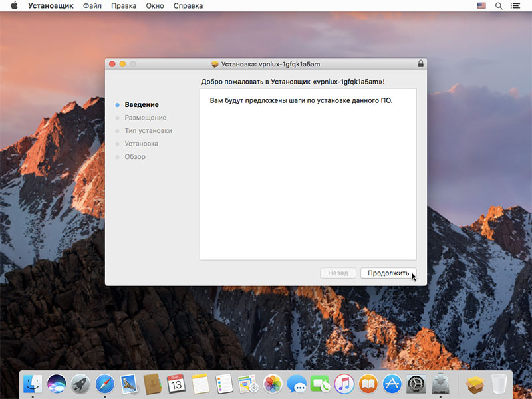Open the Apple menu
532x399 pixels.
(14, 5)
